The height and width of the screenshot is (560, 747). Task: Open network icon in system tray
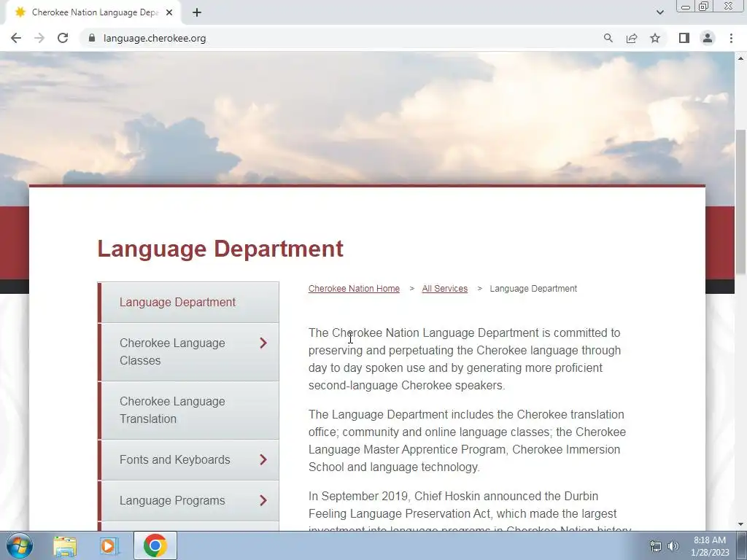coord(656,546)
